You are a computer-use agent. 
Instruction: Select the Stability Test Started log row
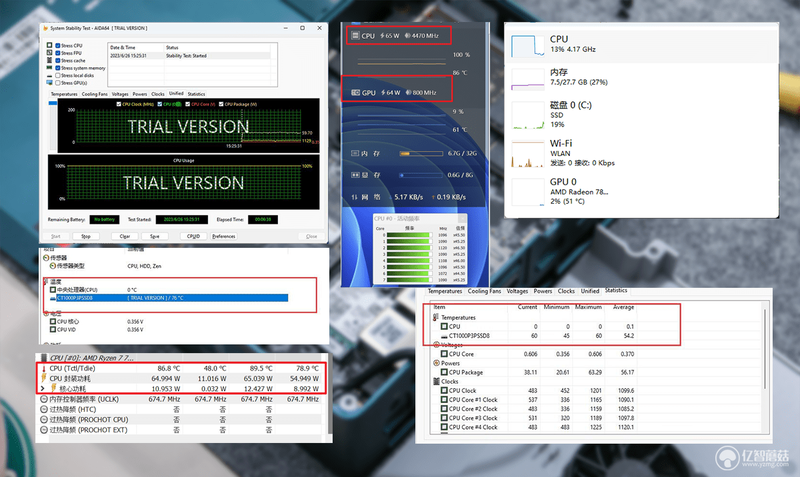click(x=189, y=56)
